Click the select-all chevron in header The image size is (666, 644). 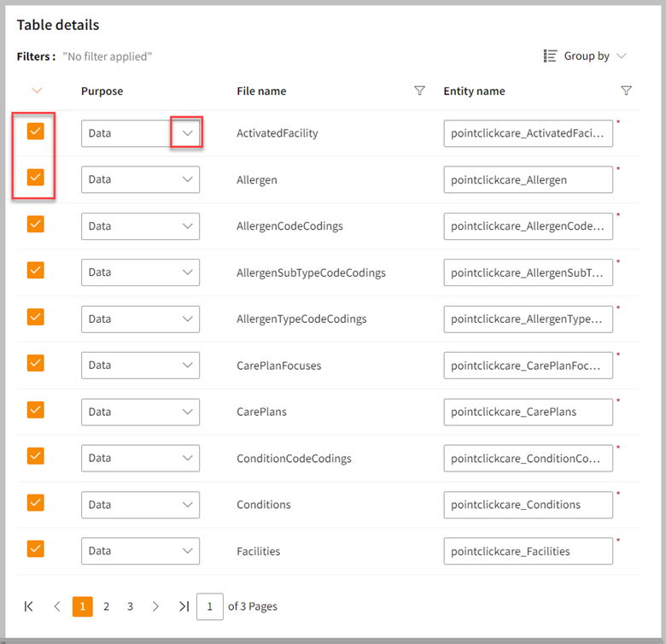click(36, 91)
